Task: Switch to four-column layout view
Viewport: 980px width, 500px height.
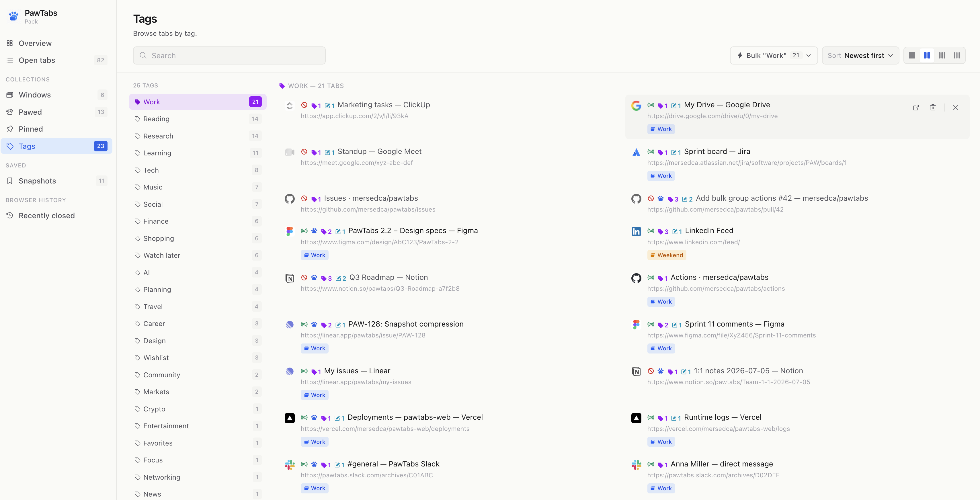Action: (957, 56)
